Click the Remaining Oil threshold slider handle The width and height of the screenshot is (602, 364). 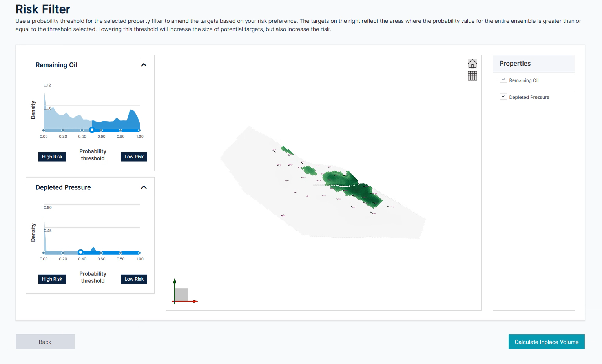[92, 130]
